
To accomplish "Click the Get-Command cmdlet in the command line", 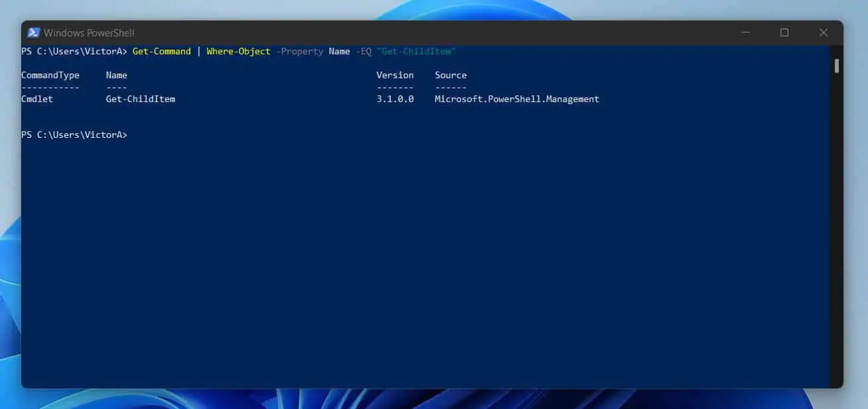I will pos(161,51).
